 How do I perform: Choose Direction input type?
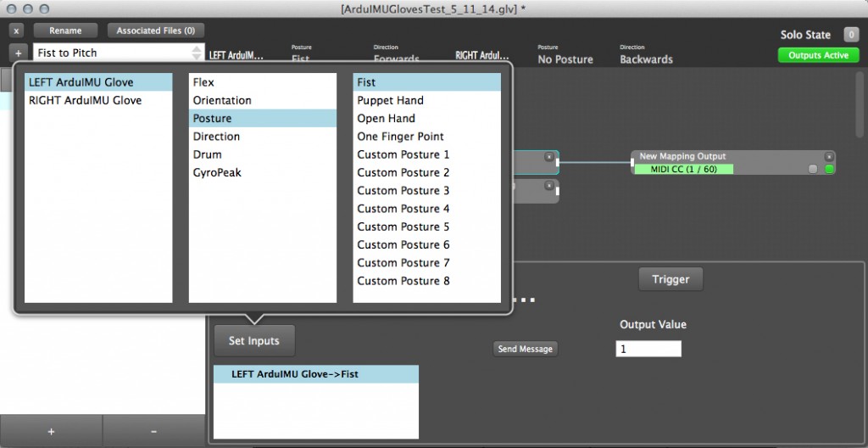coord(263,137)
